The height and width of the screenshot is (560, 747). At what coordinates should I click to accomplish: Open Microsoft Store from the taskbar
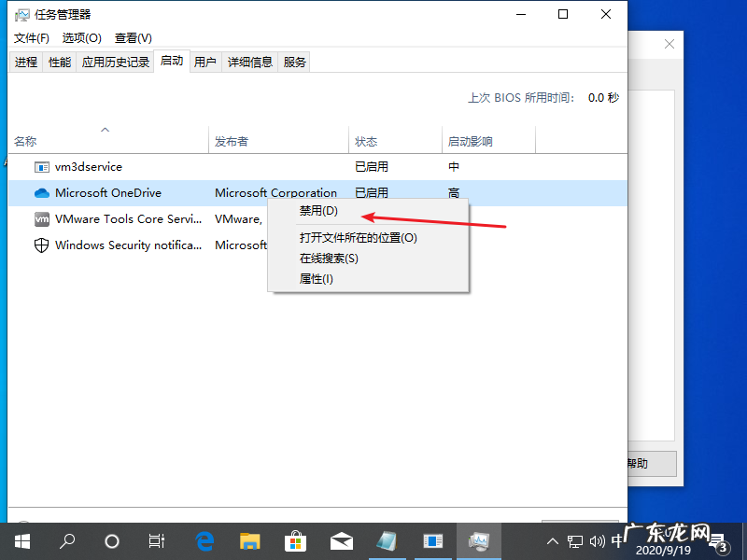coord(295,540)
